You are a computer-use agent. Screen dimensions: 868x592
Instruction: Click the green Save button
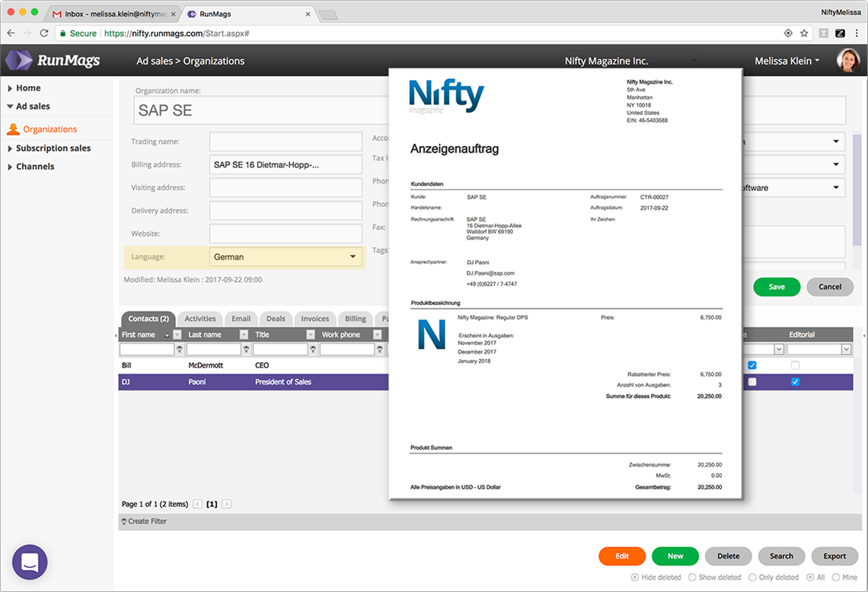(777, 287)
